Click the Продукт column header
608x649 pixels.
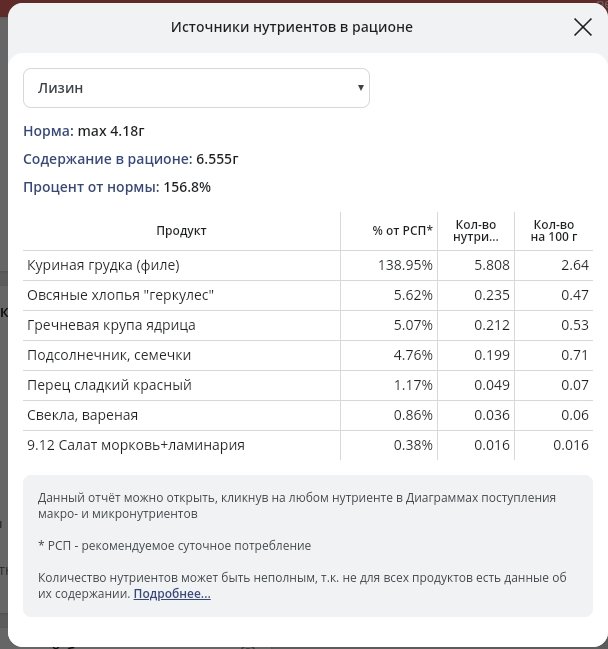point(181,231)
